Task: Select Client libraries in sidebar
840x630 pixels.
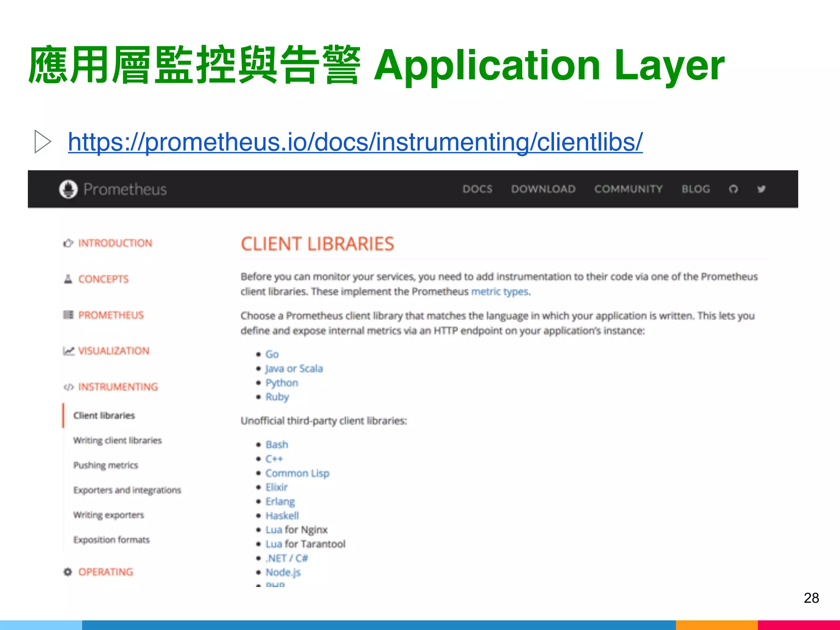Action: 104,415
